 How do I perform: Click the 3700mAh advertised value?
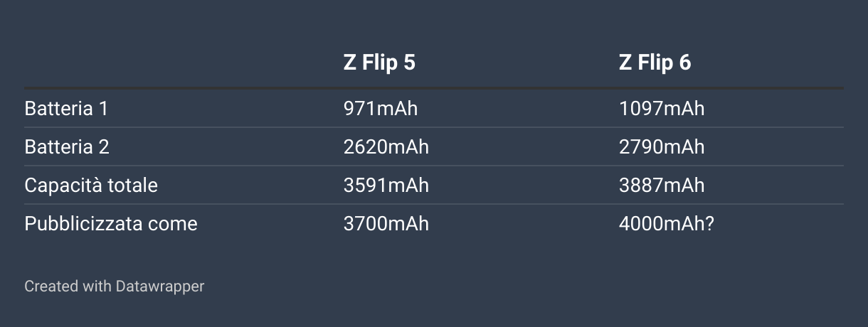click(386, 224)
